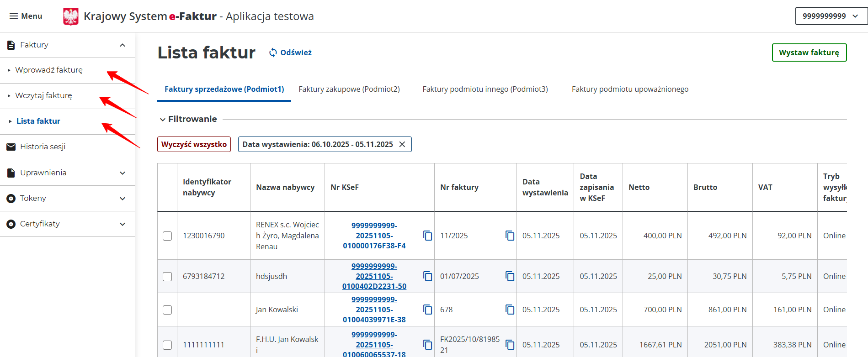
Task: Copy invoice number 678
Action: coord(510,310)
